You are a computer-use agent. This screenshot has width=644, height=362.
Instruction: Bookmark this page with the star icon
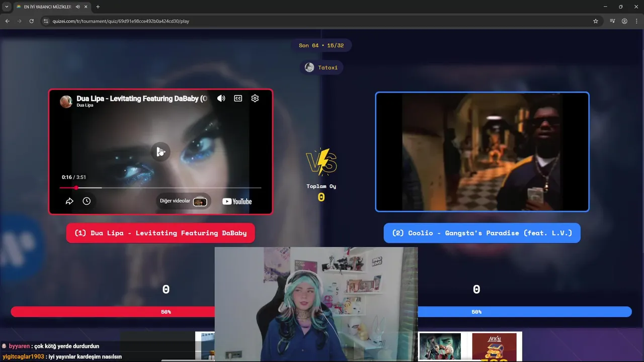click(596, 21)
